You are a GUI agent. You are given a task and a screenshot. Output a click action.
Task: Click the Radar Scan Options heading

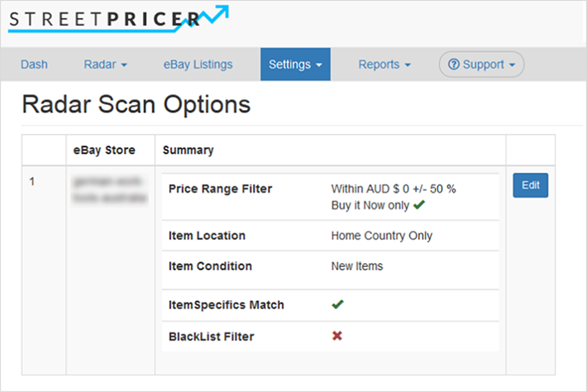(x=136, y=105)
